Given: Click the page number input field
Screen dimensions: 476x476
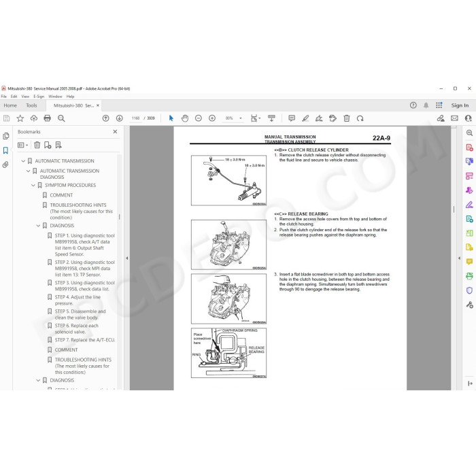Looking at the screenshot, I should (x=135, y=118).
